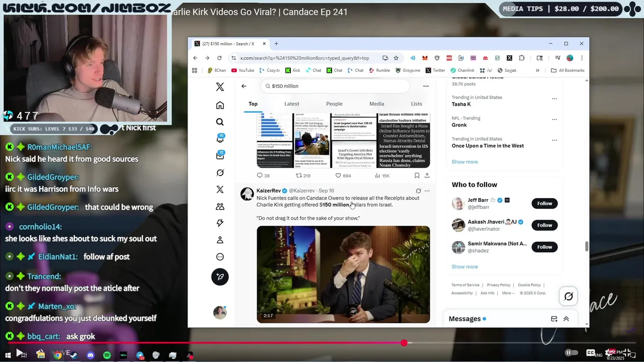Image resolution: width=644 pixels, height=362 pixels.
Task: Show hidden bookmarks overflow chevron
Action: tap(537, 70)
